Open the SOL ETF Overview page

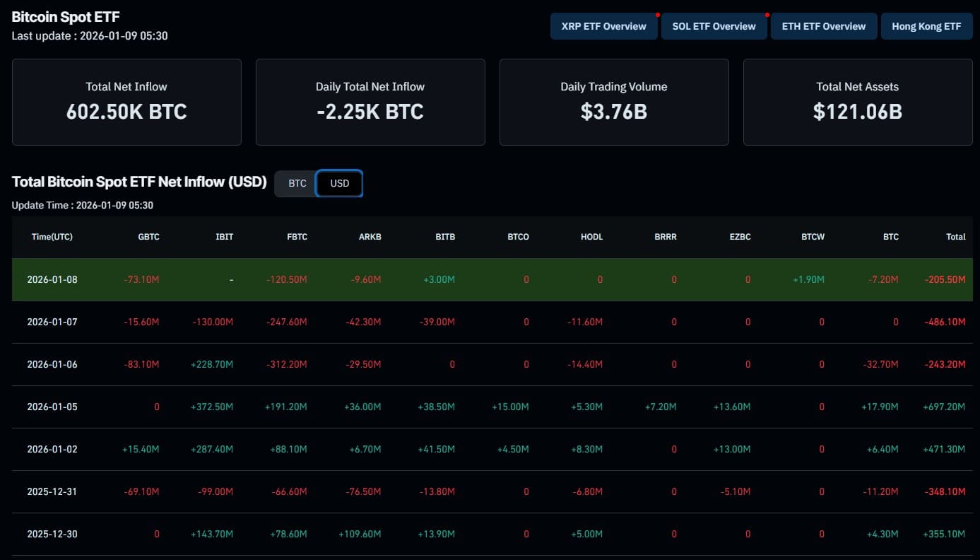[x=714, y=26]
